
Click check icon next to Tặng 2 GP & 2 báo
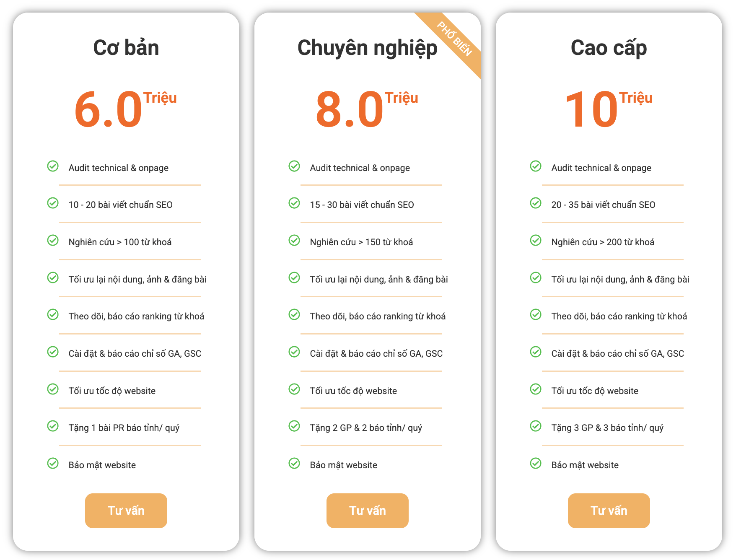pyautogui.click(x=294, y=426)
